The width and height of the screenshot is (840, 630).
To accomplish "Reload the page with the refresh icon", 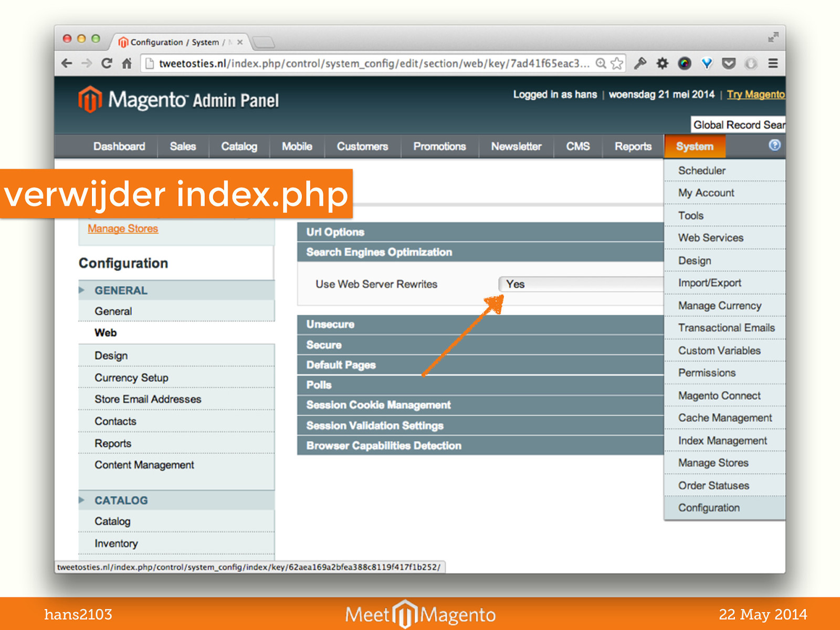I will click(107, 64).
